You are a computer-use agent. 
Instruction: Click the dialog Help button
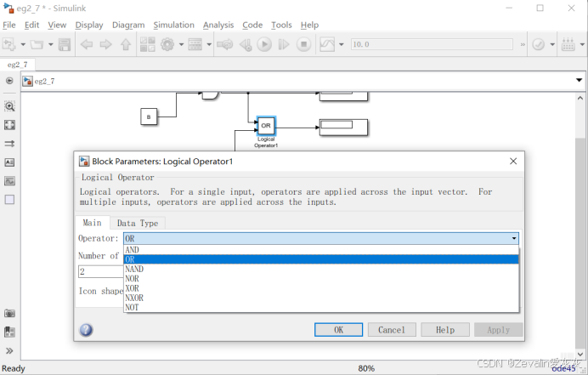(445, 330)
